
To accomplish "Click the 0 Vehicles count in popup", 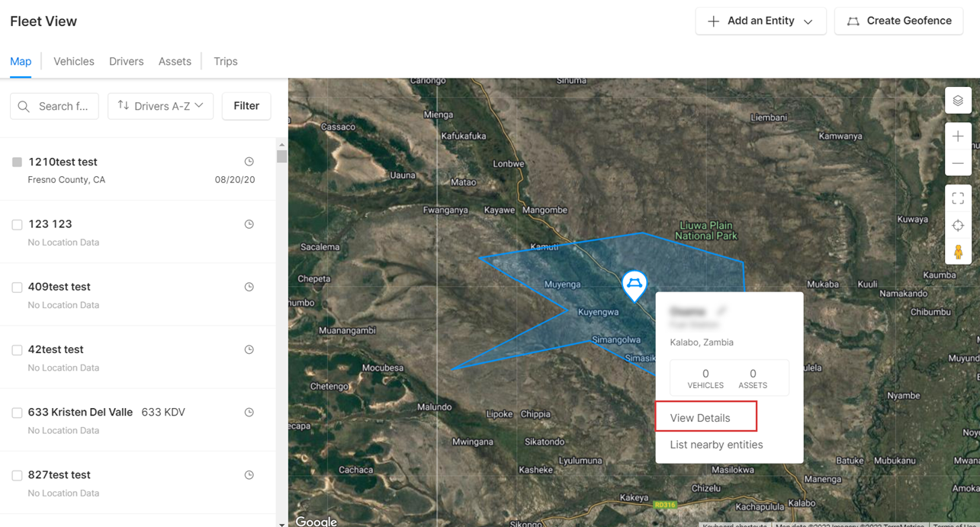I will click(x=705, y=378).
